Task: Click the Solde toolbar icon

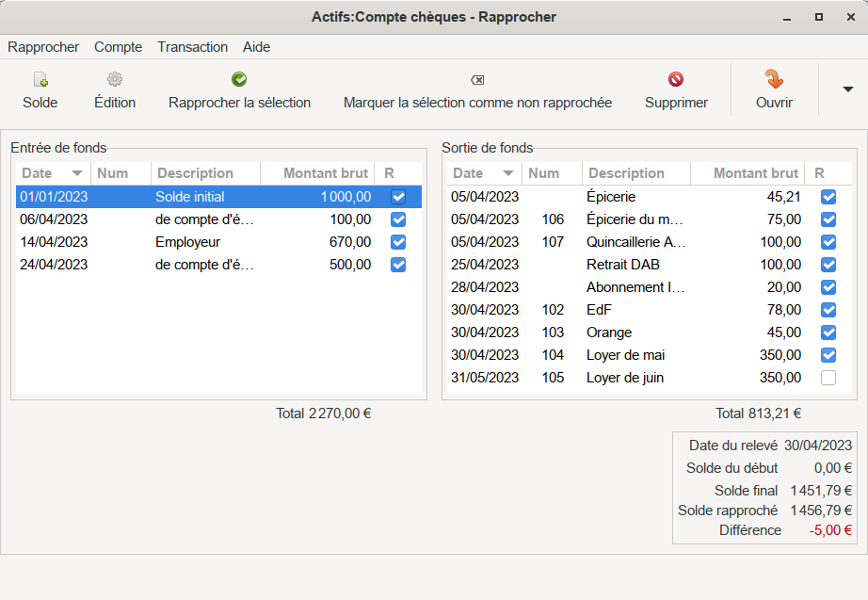Action: [x=40, y=80]
